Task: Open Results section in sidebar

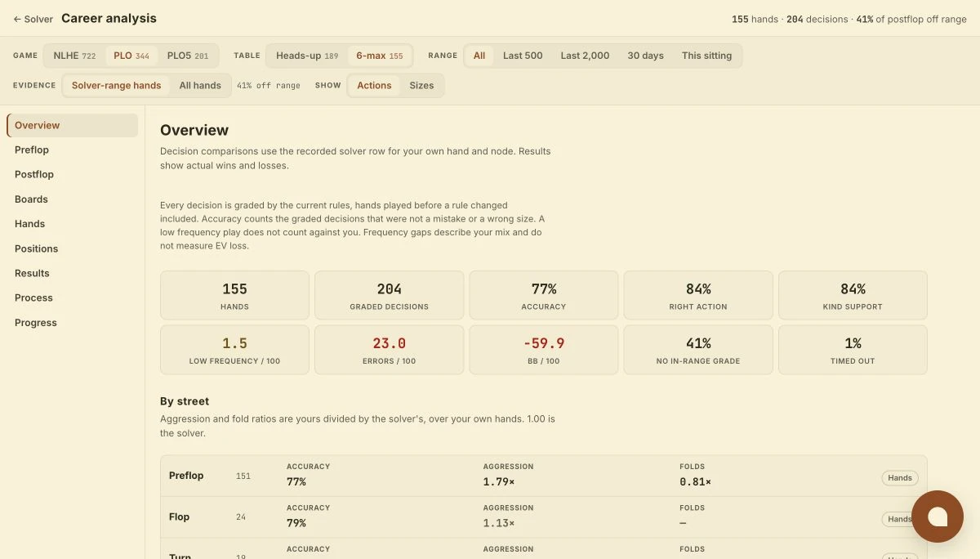Action: coord(73,273)
